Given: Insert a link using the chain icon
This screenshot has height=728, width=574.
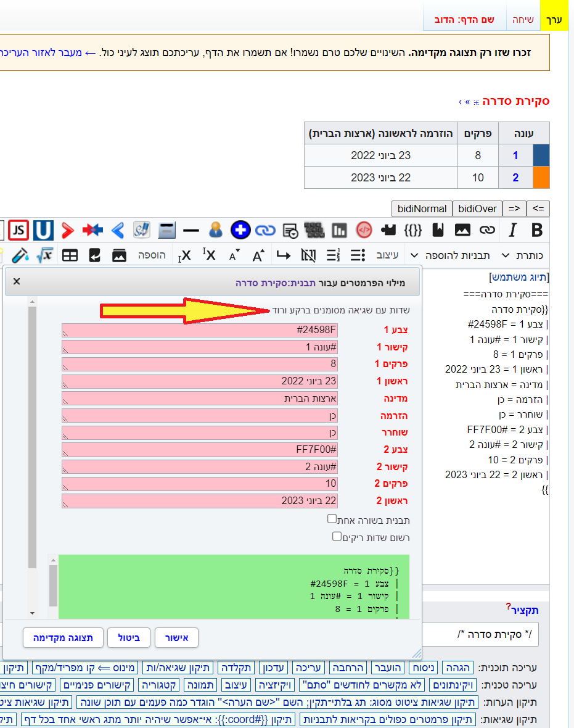Looking at the screenshot, I should [487, 230].
